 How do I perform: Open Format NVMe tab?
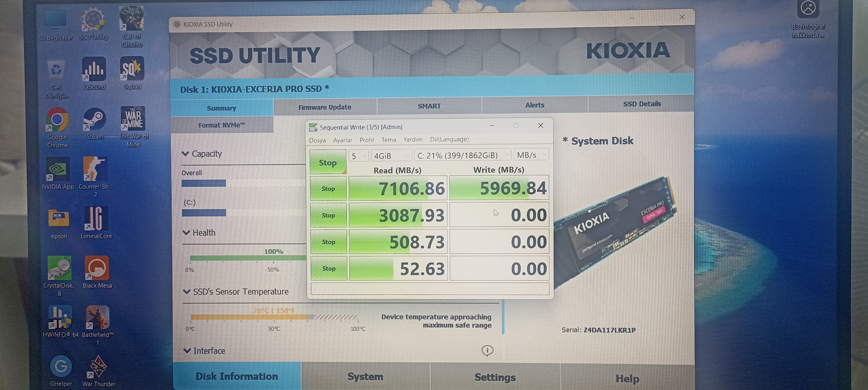coord(221,125)
